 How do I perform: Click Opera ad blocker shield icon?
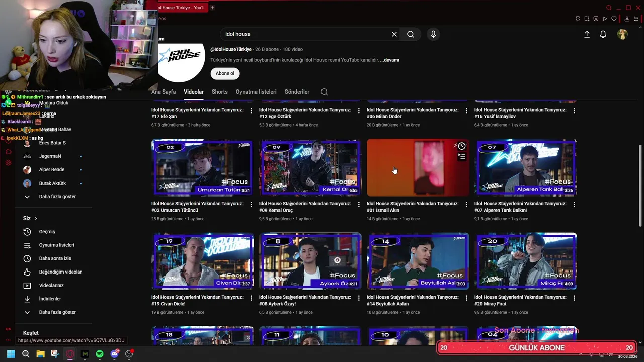click(596, 19)
